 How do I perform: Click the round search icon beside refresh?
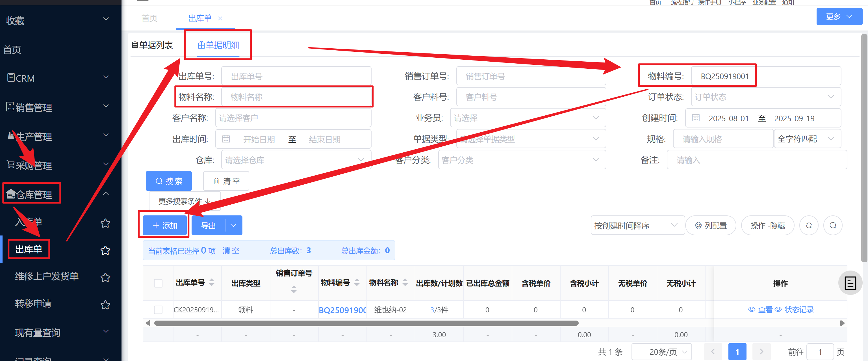coord(833,225)
